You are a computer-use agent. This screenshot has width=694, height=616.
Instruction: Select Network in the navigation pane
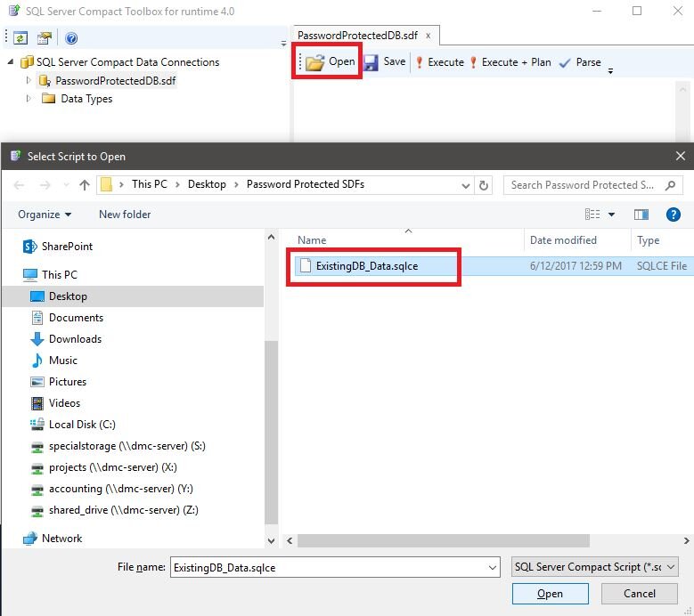pos(53,539)
